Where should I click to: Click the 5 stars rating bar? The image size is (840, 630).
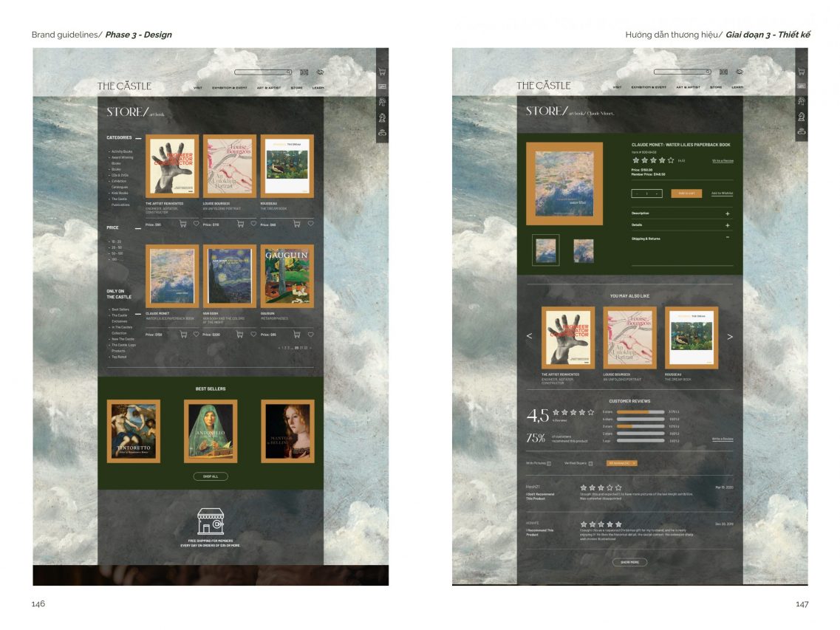tap(641, 412)
